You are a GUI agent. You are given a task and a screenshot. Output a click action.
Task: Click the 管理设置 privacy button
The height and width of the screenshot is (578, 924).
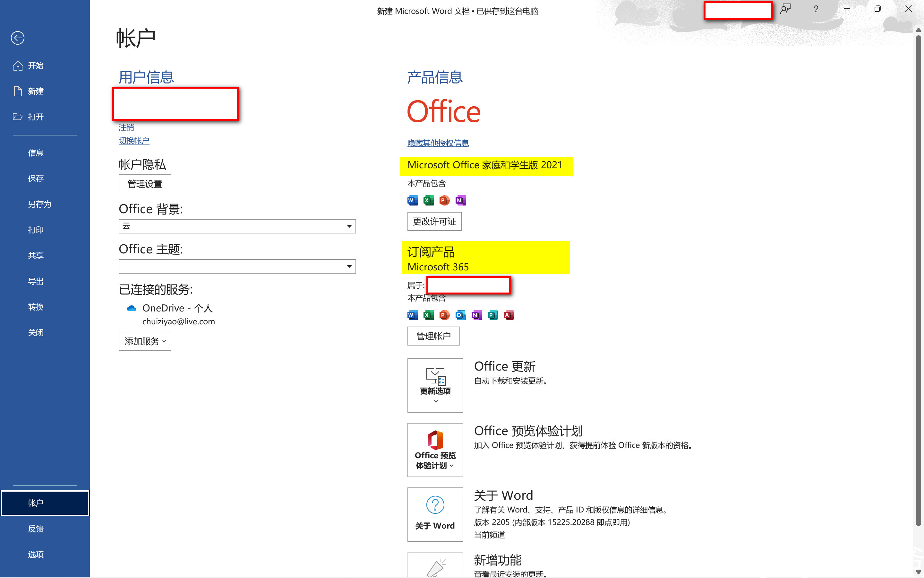point(145,184)
